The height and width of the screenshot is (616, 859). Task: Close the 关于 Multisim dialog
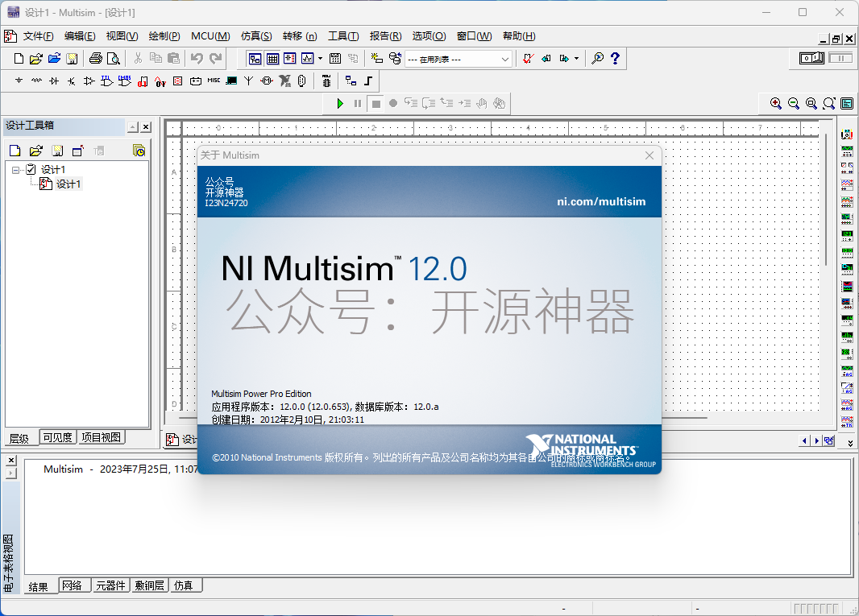(x=649, y=155)
